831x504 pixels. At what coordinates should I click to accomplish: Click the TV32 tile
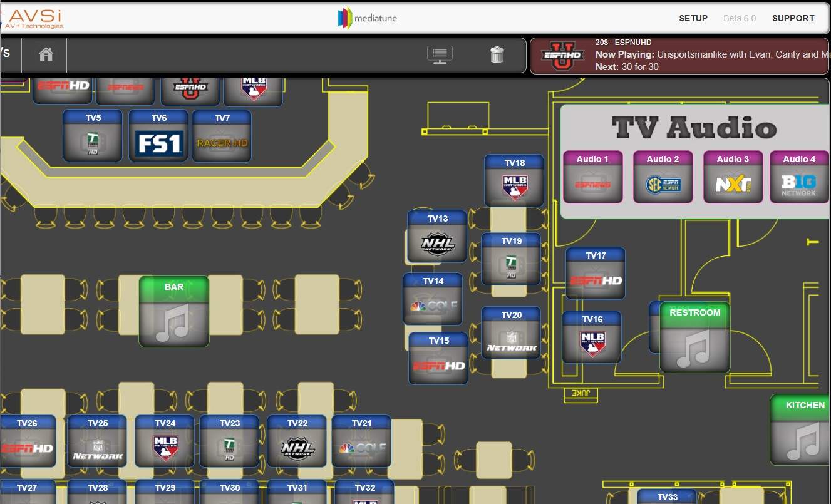pos(364,492)
